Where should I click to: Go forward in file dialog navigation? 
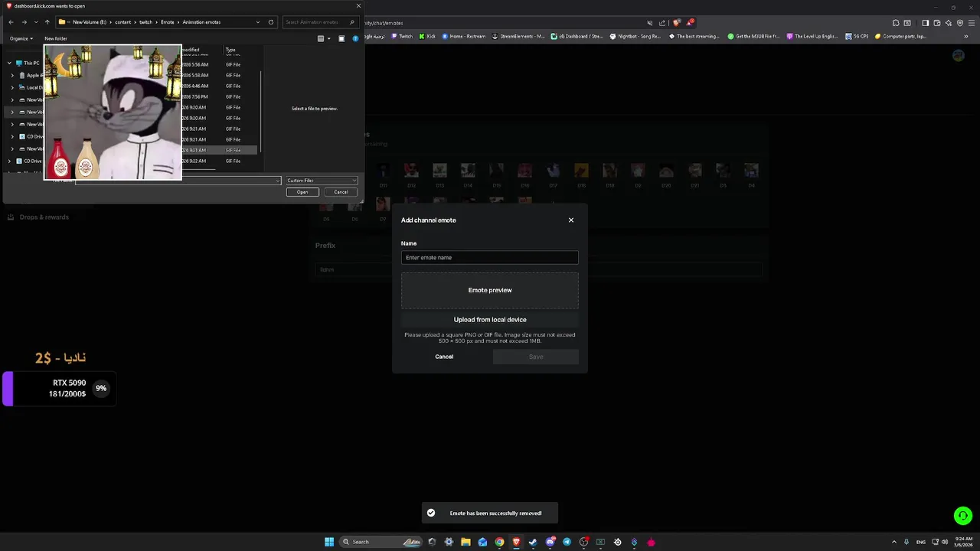[x=24, y=22]
